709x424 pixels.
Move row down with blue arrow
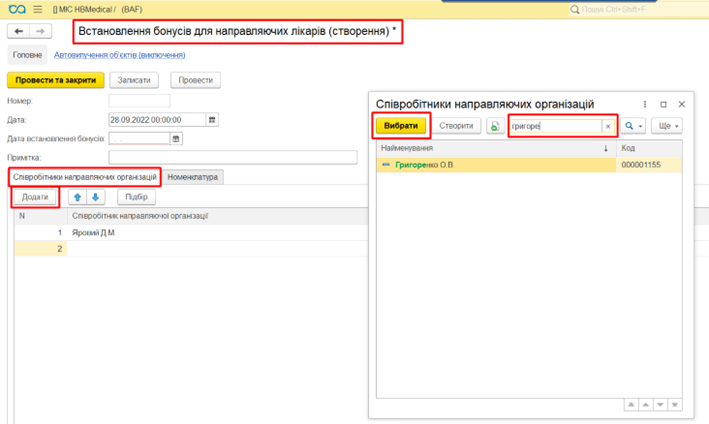95,197
